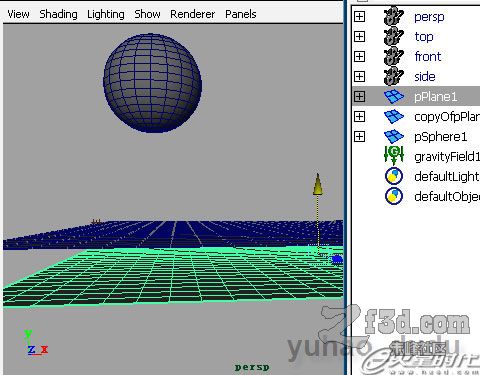
Task: Click the pPlane1 mesh icon
Action: (394, 96)
